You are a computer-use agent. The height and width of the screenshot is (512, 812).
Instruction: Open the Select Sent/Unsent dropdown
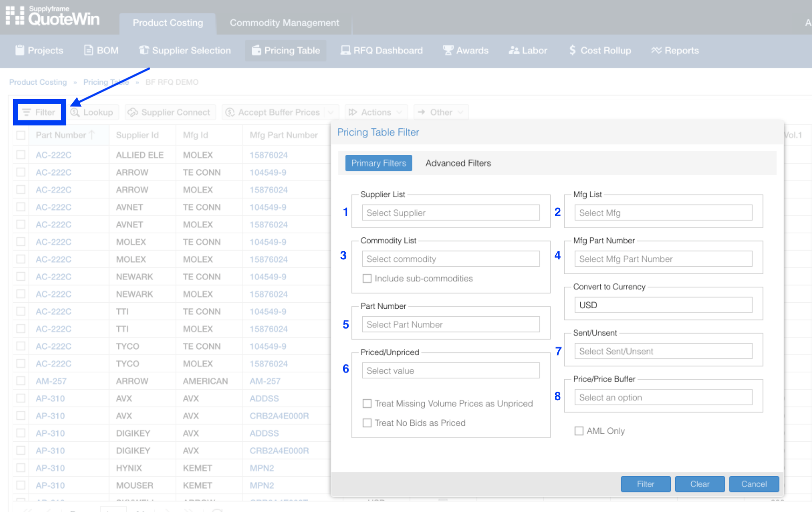[663, 351]
